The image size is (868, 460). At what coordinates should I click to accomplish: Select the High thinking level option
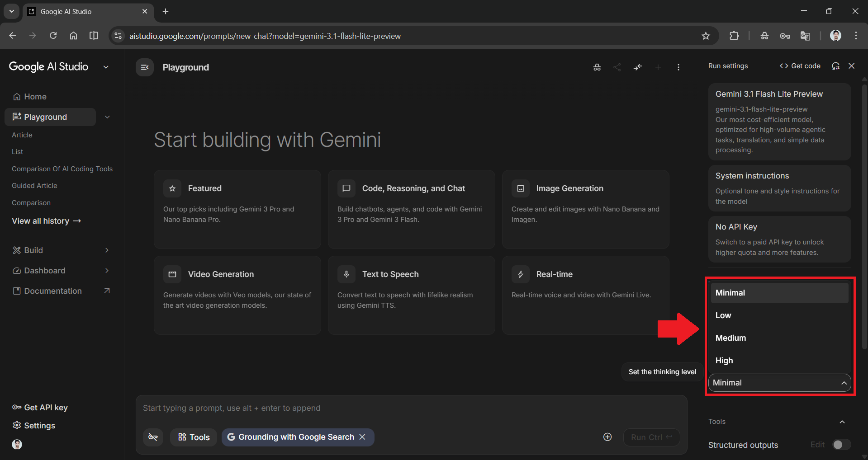724,360
